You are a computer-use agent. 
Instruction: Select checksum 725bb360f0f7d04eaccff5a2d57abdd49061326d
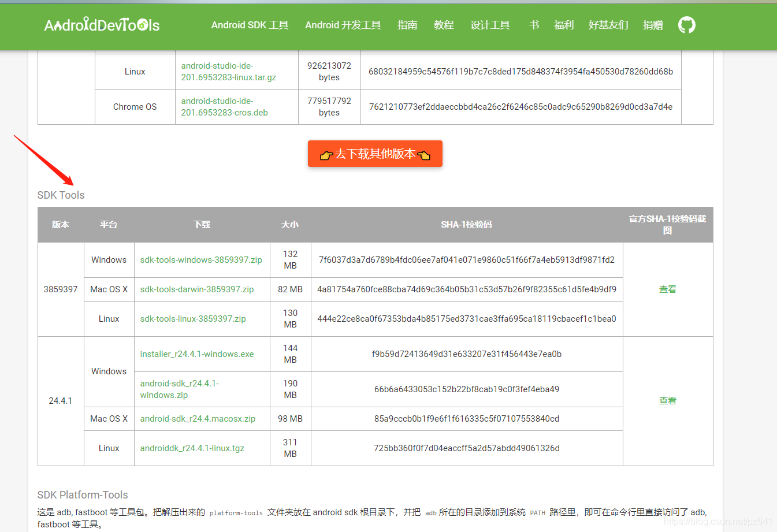click(467, 448)
